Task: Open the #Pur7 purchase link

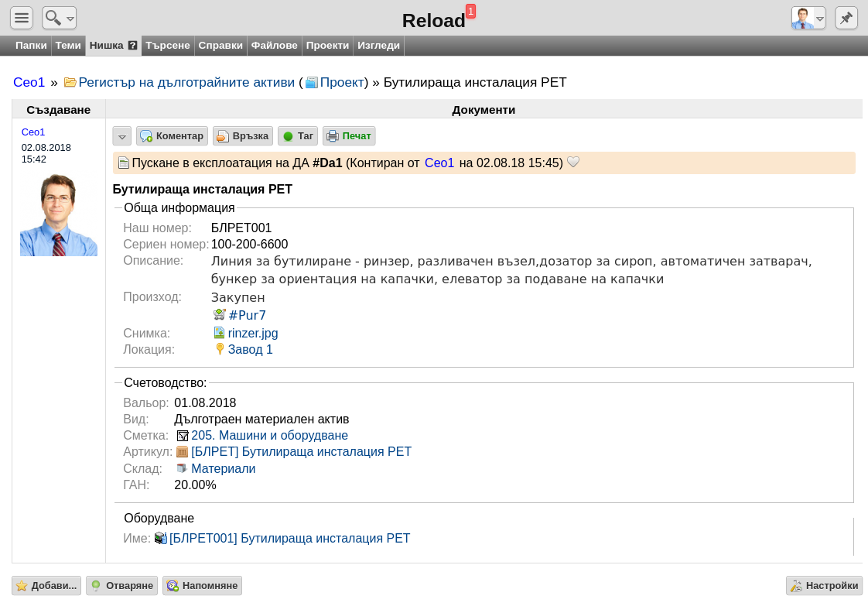Action: [247, 315]
